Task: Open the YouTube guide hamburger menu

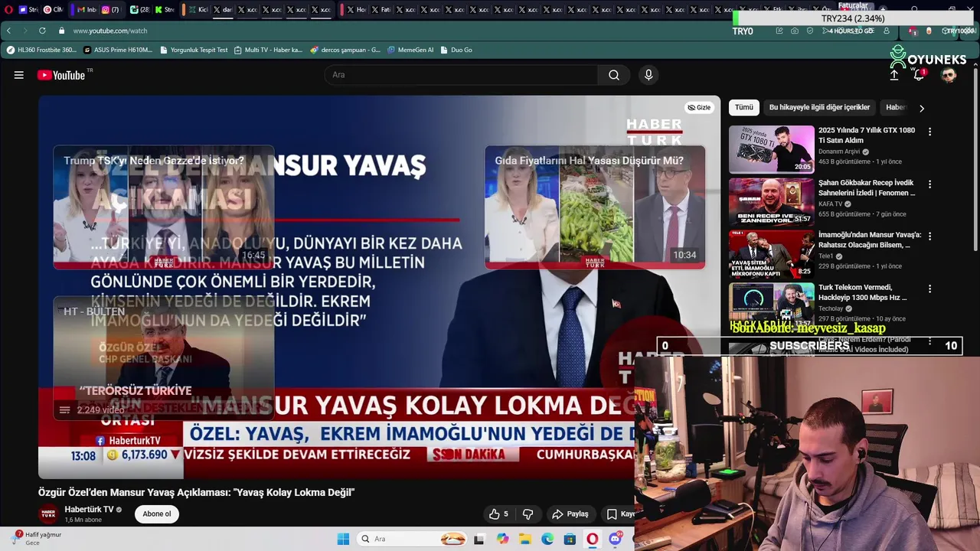Action: point(18,75)
